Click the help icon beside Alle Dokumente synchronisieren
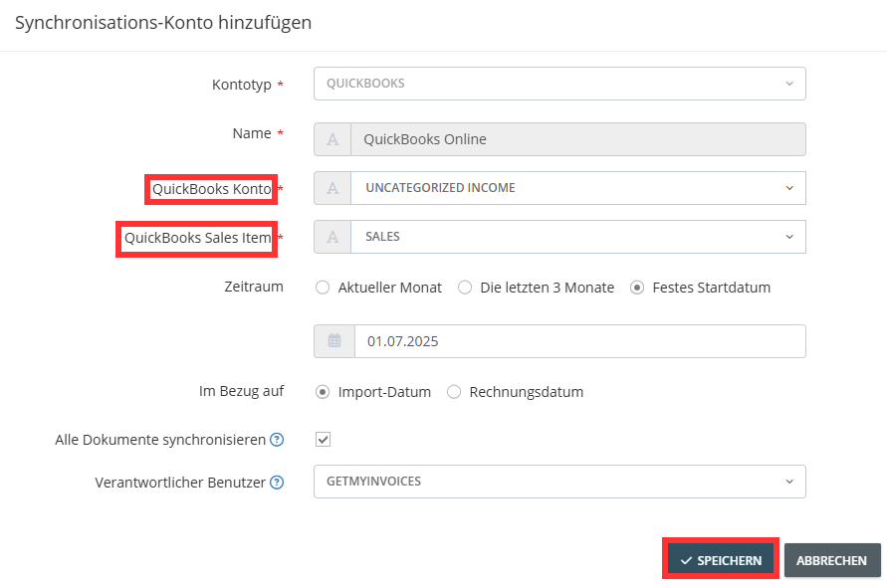Image resolution: width=887 pixels, height=588 pixels. pos(277,440)
